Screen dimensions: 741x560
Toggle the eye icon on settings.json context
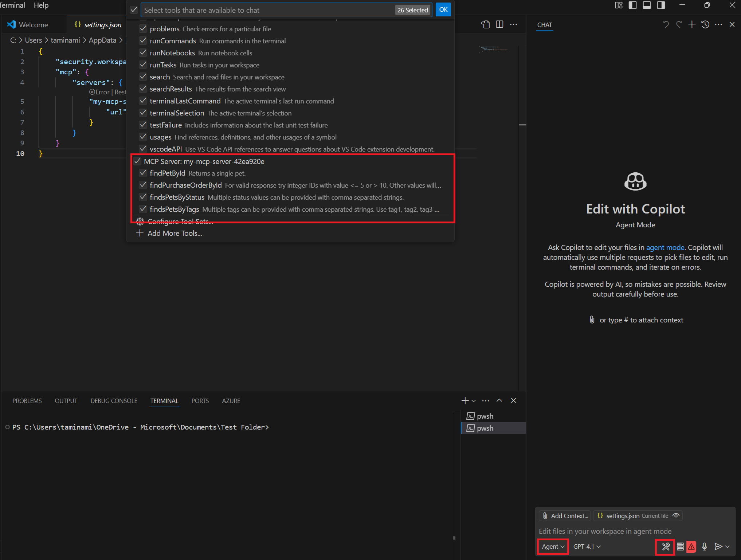676,516
